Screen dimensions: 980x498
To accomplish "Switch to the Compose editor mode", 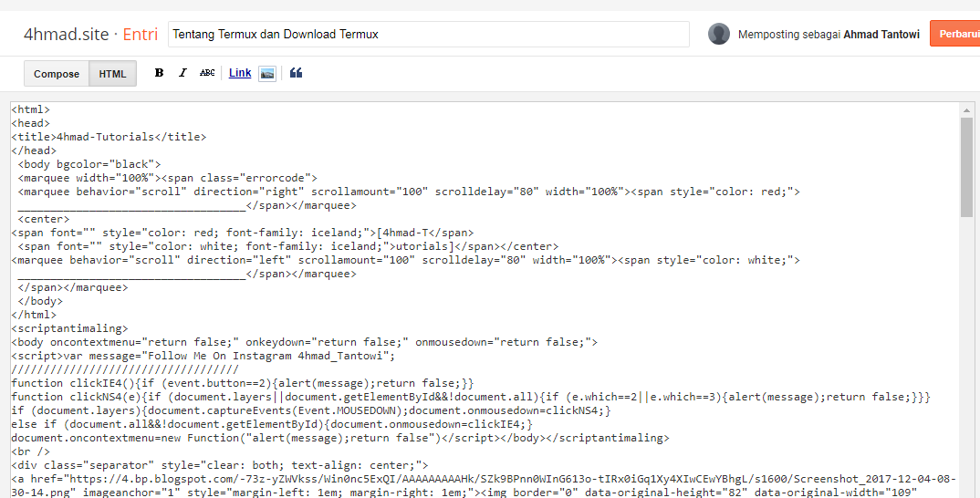I will point(57,74).
